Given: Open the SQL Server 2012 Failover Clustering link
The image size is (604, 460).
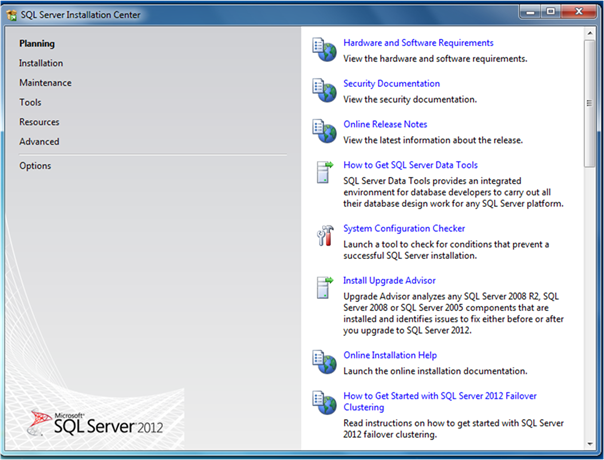Looking at the screenshot, I should point(440,401).
